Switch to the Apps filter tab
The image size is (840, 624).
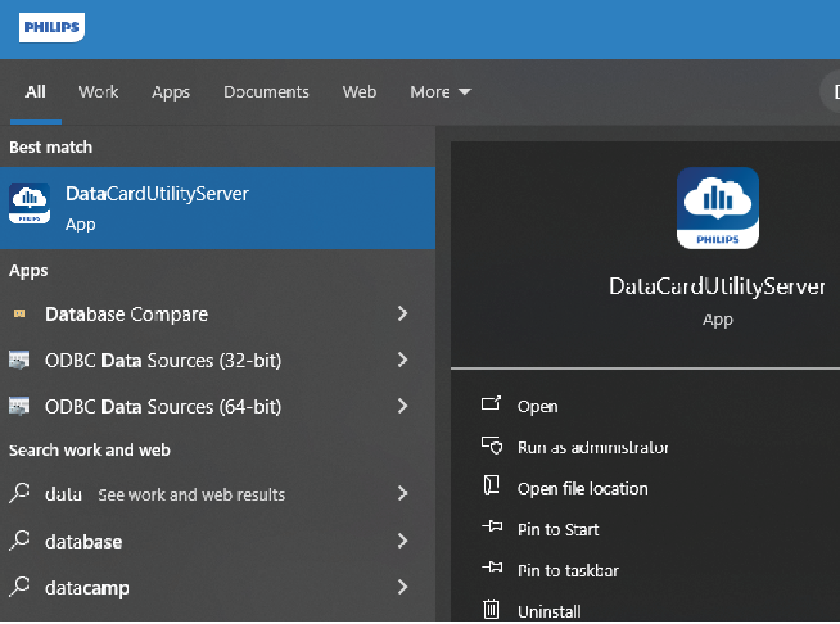point(170,92)
